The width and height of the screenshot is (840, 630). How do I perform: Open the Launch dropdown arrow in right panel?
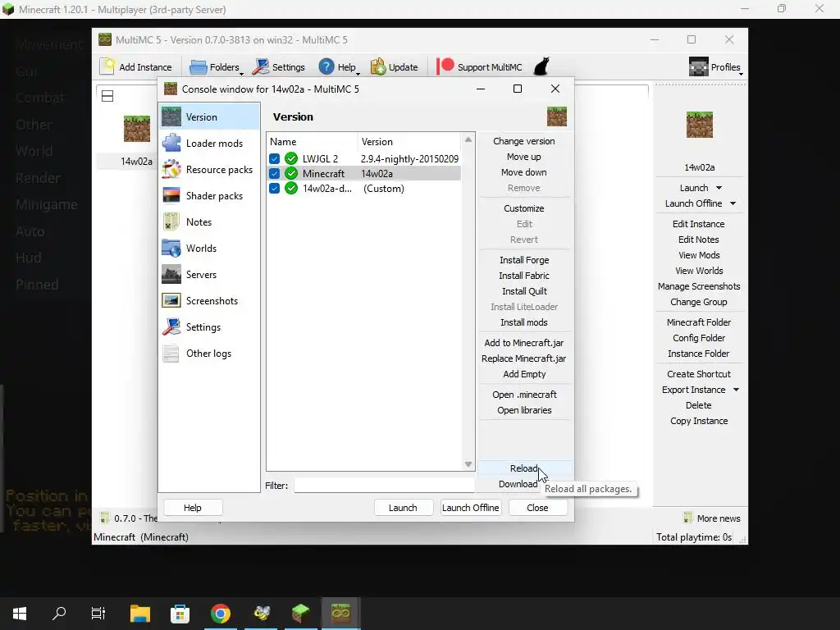tap(719, 188)
